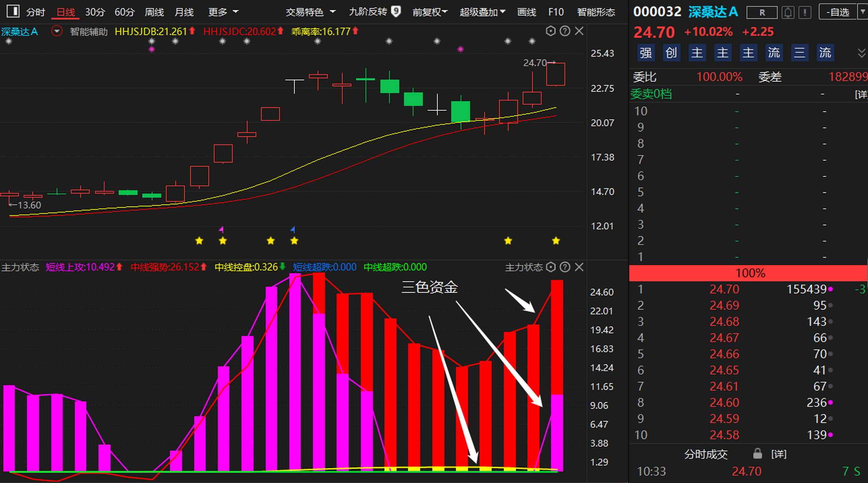Click buy level 1 volume 155439
This screenshot has width=868, height=483.
pyautogui.click(x=807, y=289)
